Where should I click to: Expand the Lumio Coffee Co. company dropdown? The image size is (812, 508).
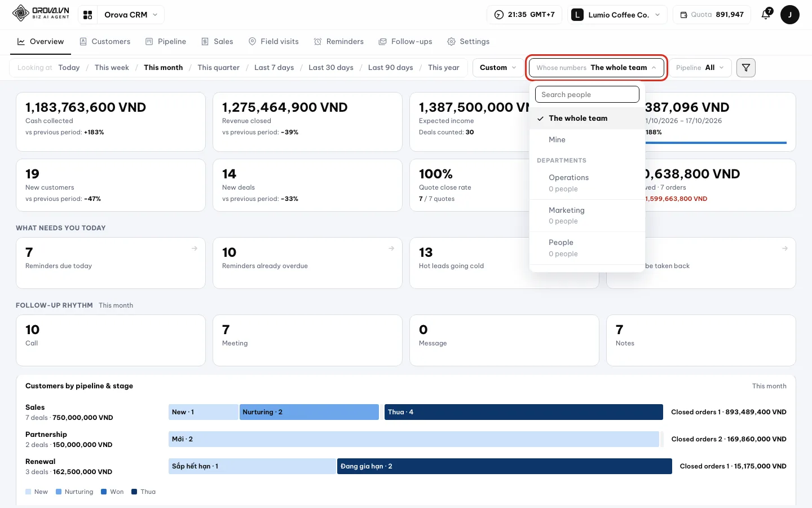[x=617, y=15]
